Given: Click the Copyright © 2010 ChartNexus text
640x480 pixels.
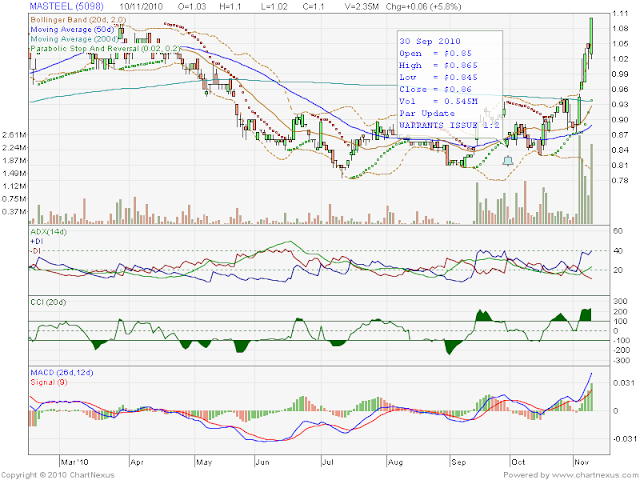Looking at the screenshot, I should (58, 475).
